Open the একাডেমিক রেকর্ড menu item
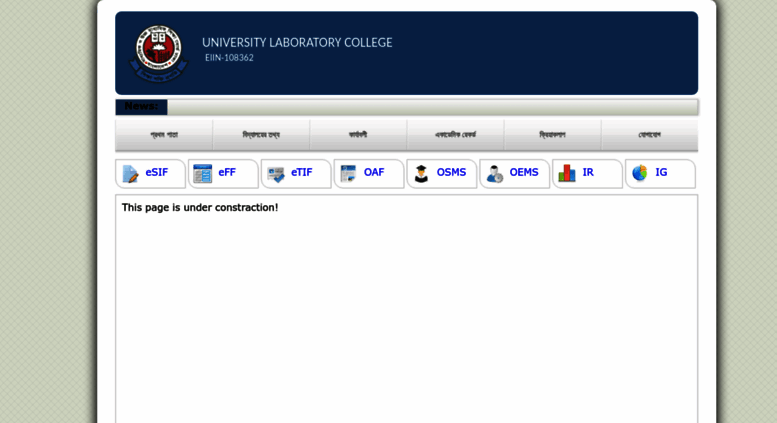 pos(455,135)
